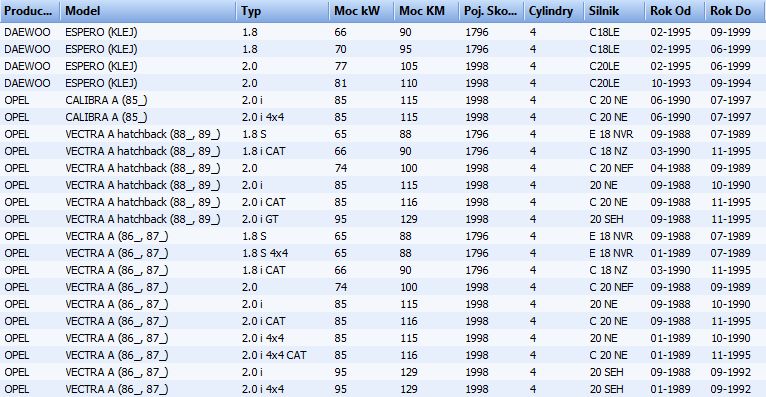Select C 18 NZ engine in the Vectra A (86_, 87_) row
The image size is (766, 397).
click(608, 270)
